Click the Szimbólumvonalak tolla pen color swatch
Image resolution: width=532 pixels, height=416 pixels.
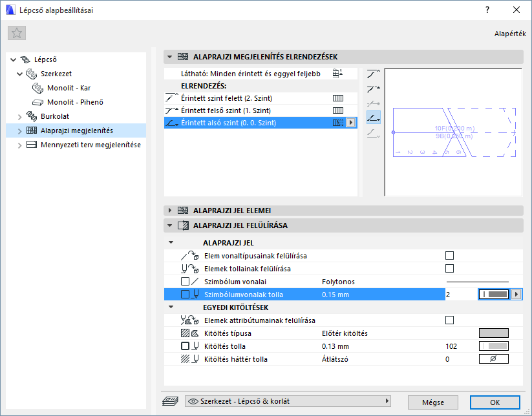tap(494, 295)
